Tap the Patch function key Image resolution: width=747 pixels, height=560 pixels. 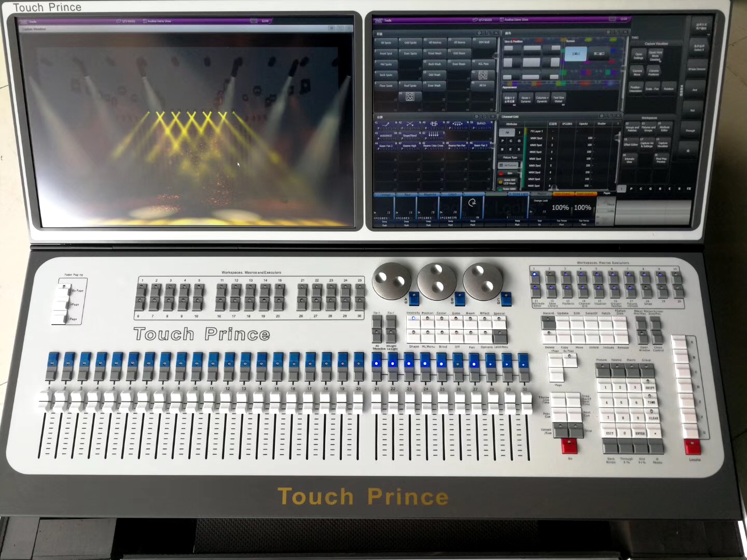click(606, 323)
